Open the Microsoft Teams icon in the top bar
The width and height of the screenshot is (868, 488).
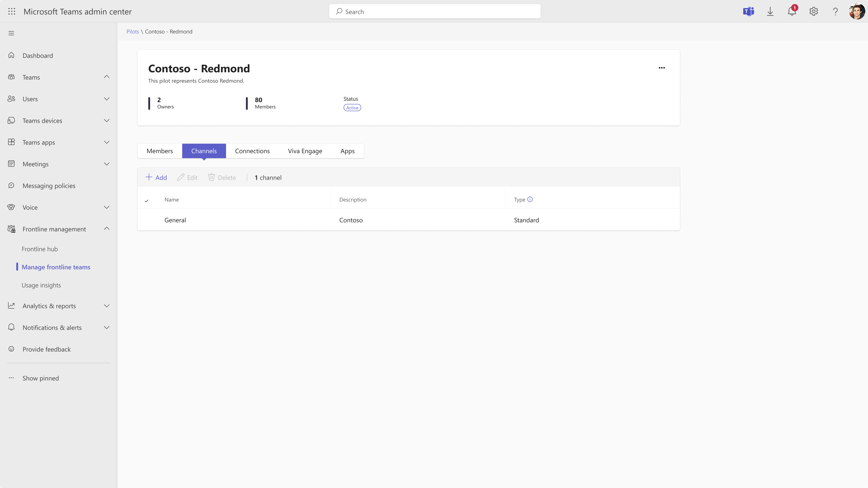(x=748, y=11)
